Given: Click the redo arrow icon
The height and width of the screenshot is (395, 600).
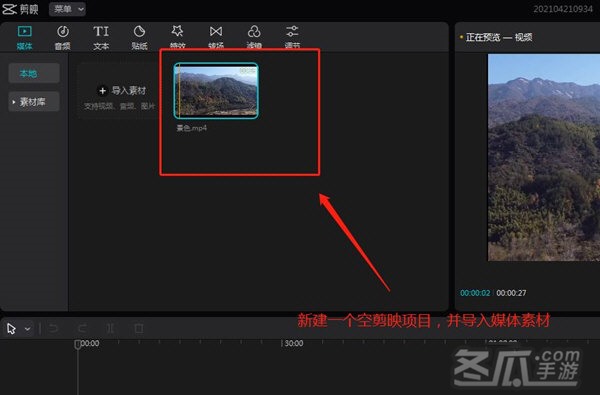Looking at the screenshot, I should [82, 328].
